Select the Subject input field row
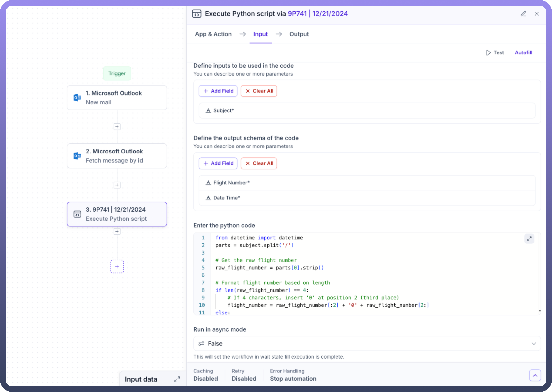552x392 pixels. (367, 111)
